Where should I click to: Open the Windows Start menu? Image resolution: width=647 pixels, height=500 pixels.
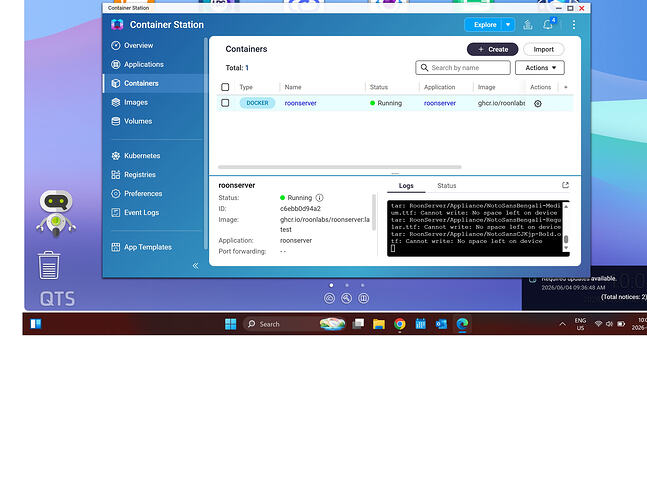click(231, 324)
